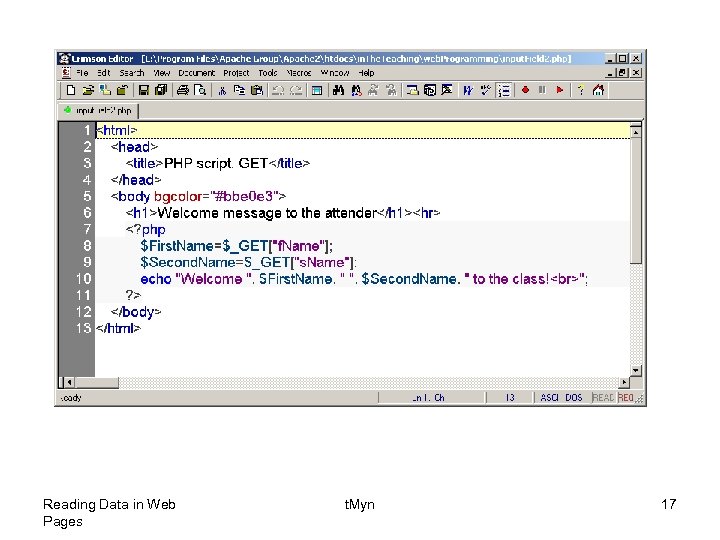Click the </body> closing tag line
720x540 pixels.
click(136, 312)
